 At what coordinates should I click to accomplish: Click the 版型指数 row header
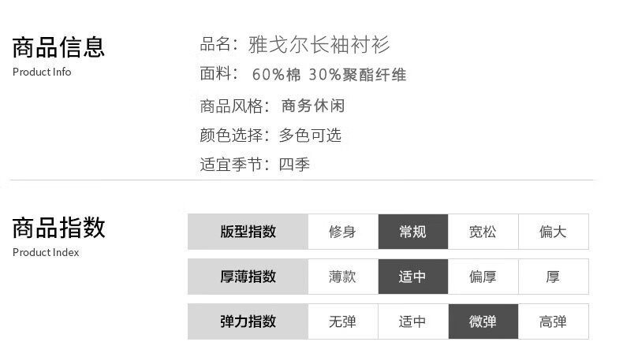[248, 232]
